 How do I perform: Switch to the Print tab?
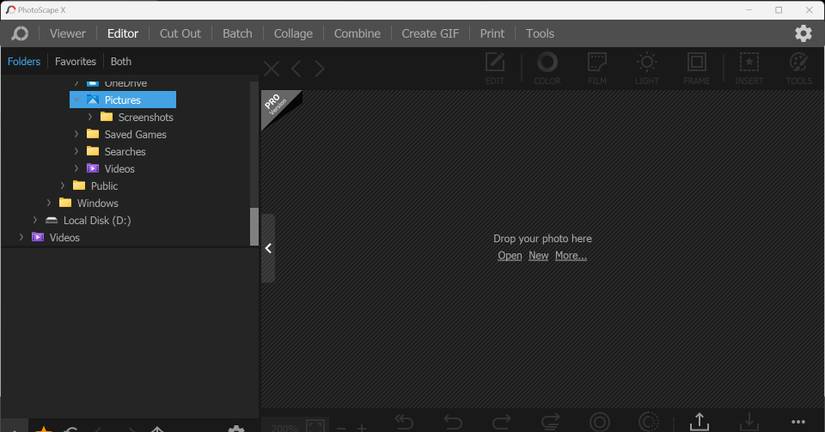(x=492, y=34)
